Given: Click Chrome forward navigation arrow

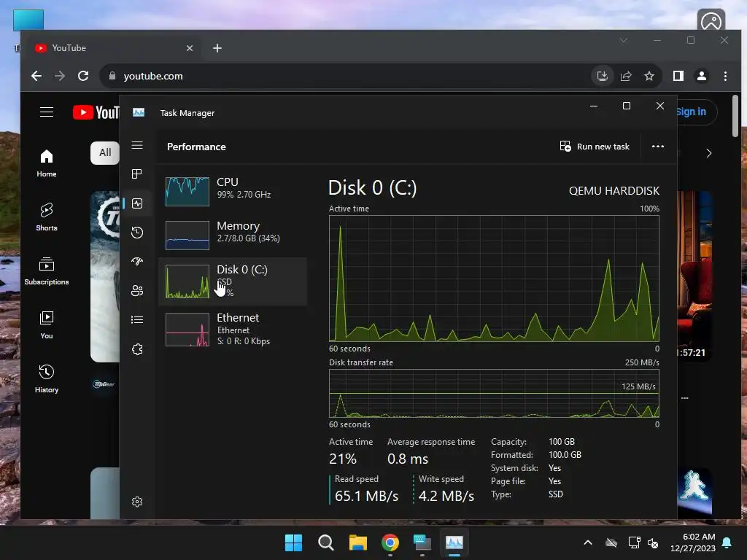Looking at the screenshot, I should 60,76.
